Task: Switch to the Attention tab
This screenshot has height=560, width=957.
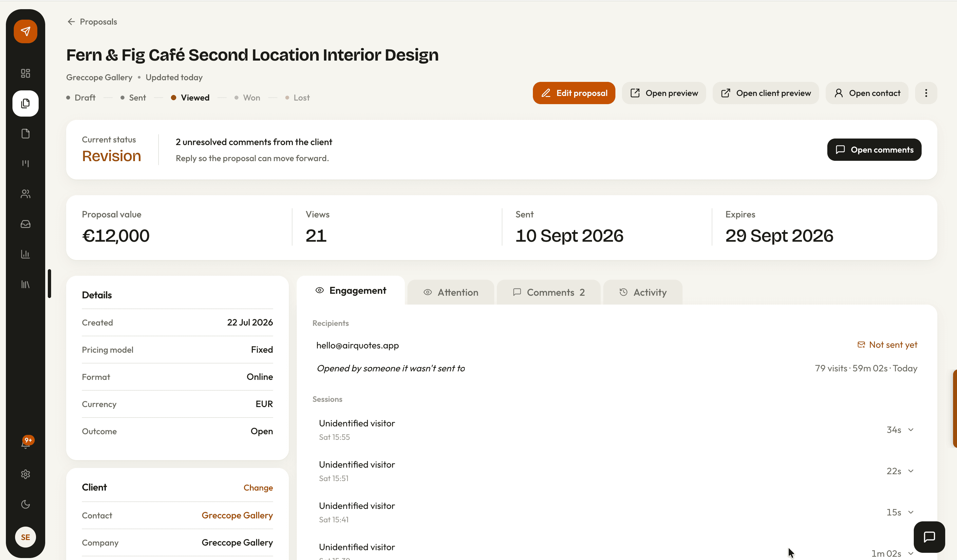Action: click(451, 292)
